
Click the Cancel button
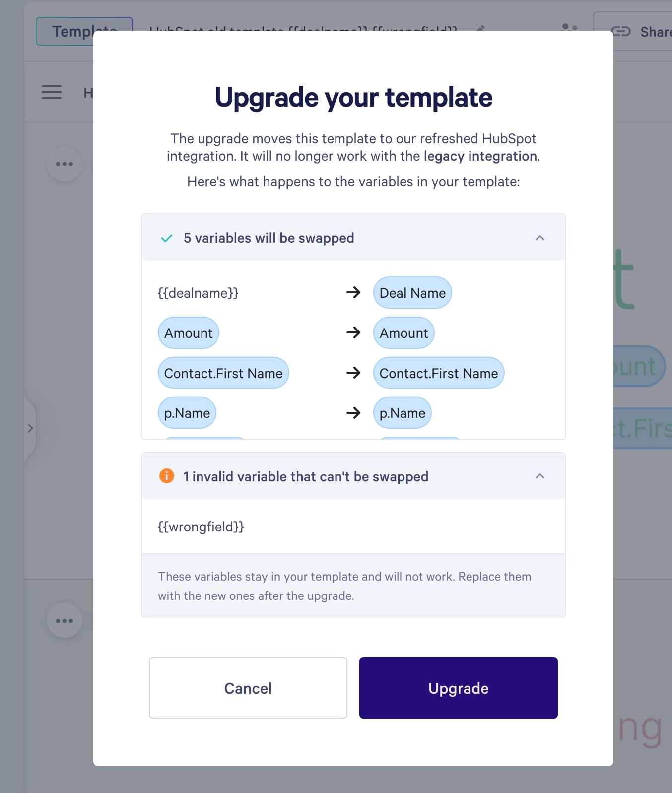248,688
